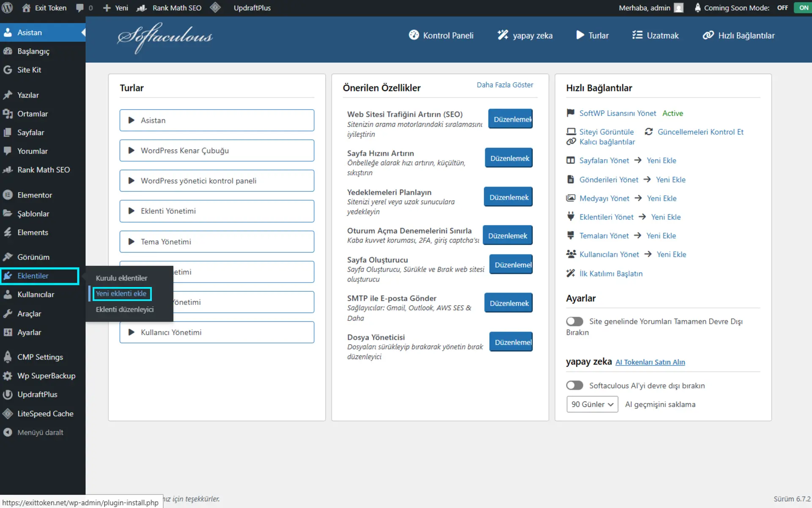
Task: Click the diamond icon in the admin bar
Action: [215, 8]
